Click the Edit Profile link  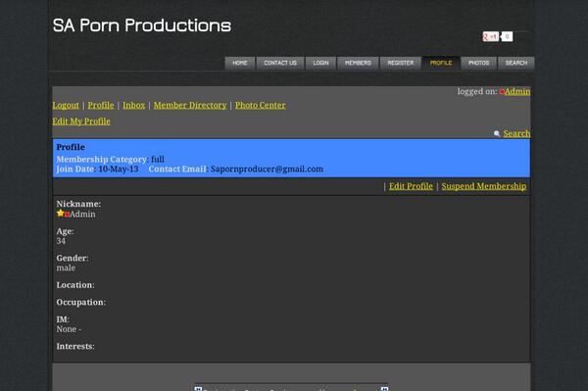click(x=411, y=186)
